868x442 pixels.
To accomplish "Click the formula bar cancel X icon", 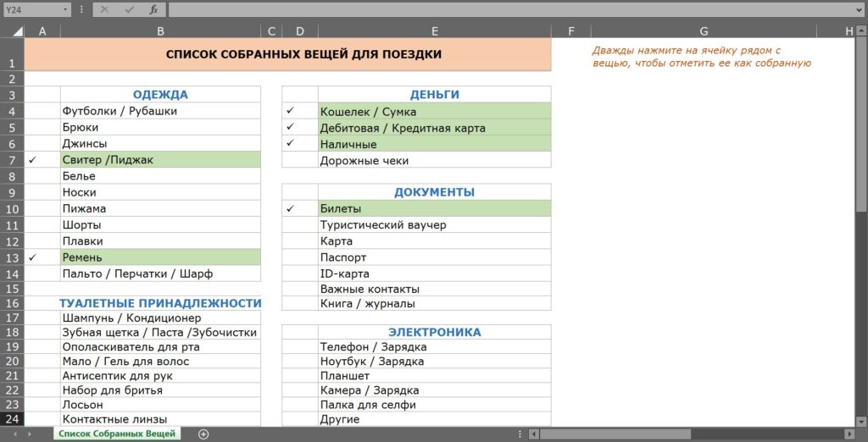I will pos(104,9).
